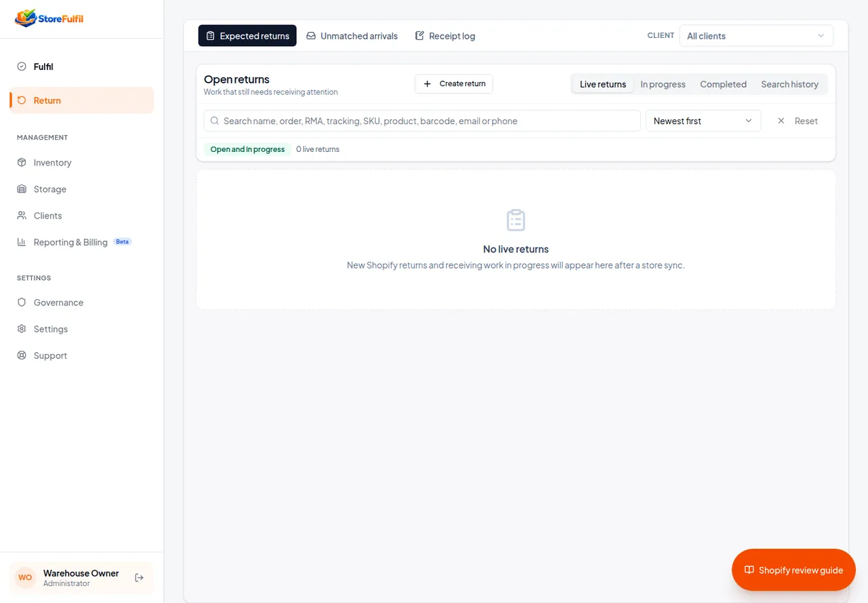Click the Open returns title
Image resolution: width=868 pixels, height=603 pixels.
click(237, 79)
